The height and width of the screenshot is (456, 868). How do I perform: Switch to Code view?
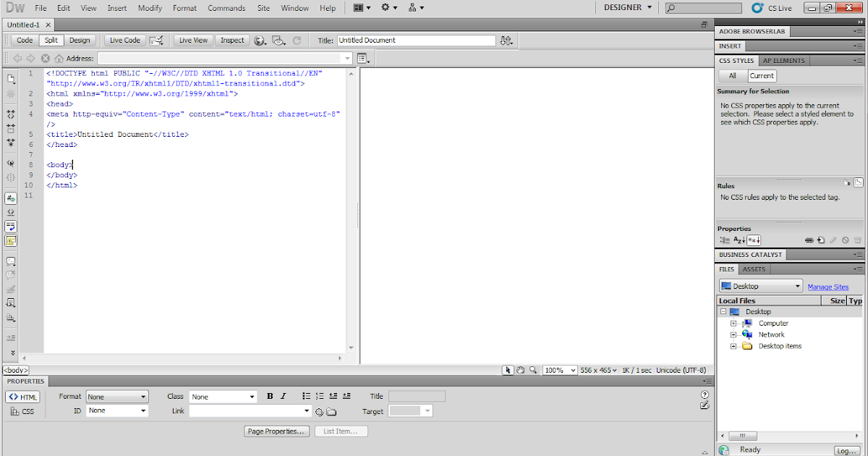25,41
